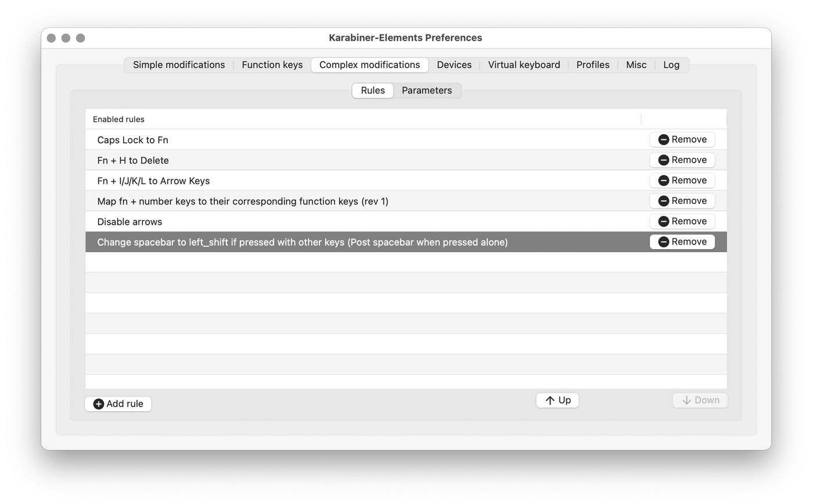Click the Enabled rules column header
Viewport: 813px width, 504px height.
363,119
